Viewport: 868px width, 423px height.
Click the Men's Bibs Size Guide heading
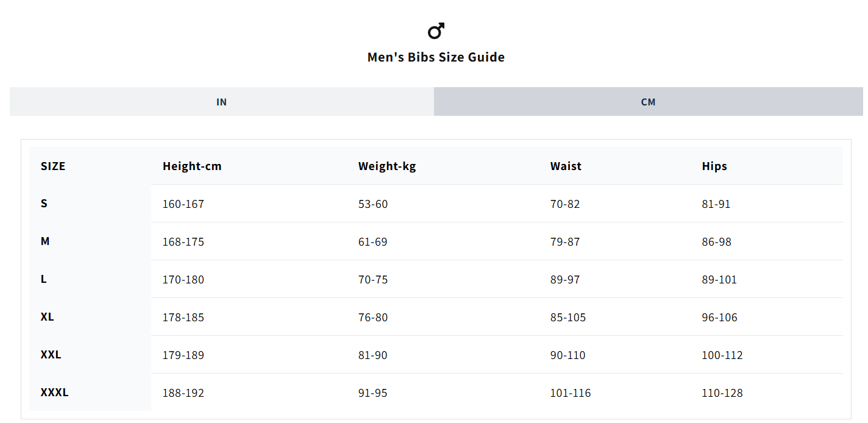tap(436, 57)
